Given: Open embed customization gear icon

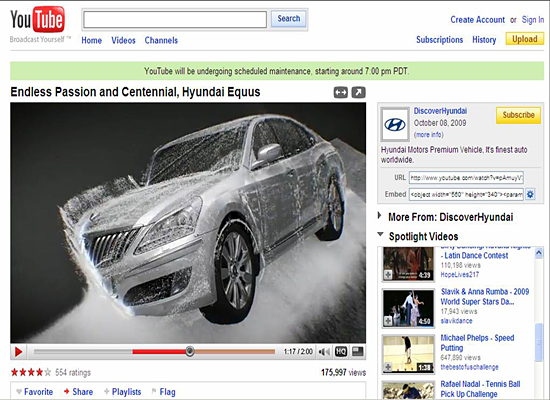Looking at the screenshot, I should click(530, 194).
